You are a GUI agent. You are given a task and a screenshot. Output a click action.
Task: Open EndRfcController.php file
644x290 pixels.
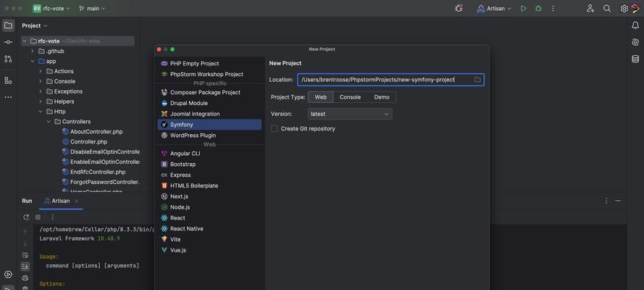pos(98,172)
